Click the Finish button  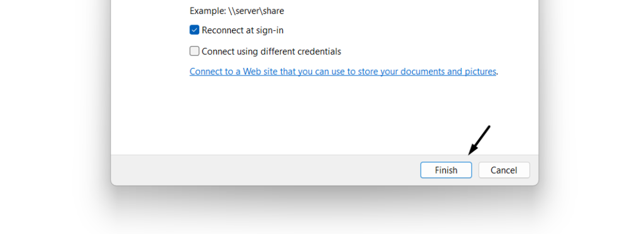pyautogui.click(x=446, y=170)
